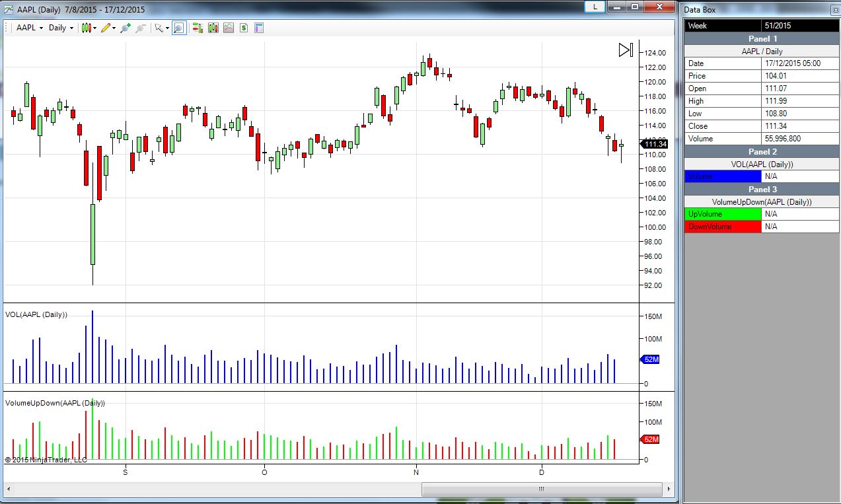This screenshot has width=841, height=504.
Task: Click the candlestick chart style icon
Action: point(86,28)
